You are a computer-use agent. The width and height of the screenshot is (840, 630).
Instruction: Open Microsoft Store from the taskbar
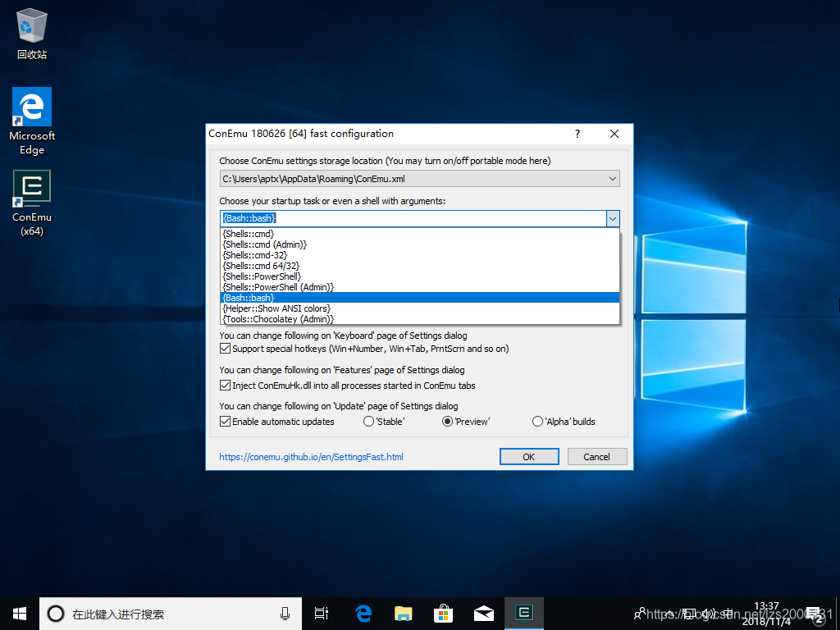[443, 614]
